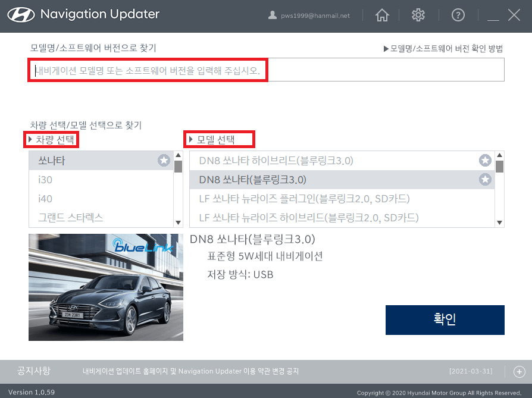Click model list scroll down arrow
The width and height of the screenshot is (532, 398).
(x=499, y=223)
